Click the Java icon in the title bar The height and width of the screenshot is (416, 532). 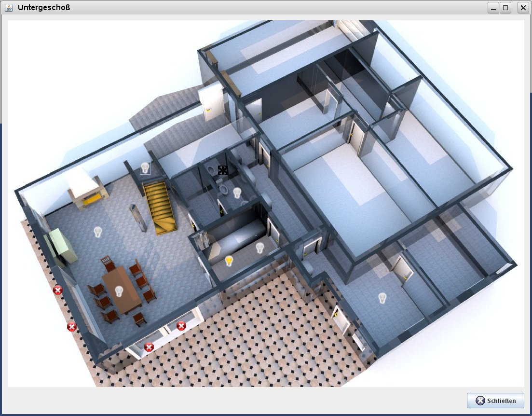click(9, 7)
